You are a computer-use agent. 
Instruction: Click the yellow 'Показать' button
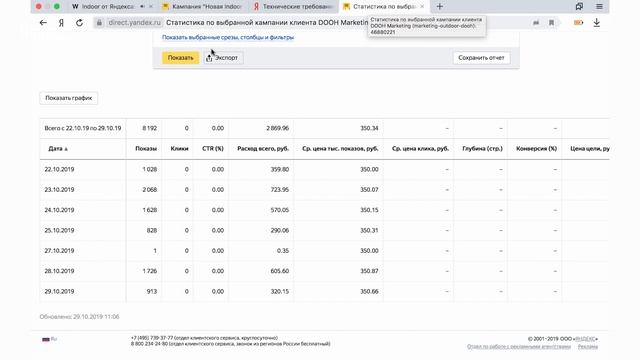coord(180,58)
